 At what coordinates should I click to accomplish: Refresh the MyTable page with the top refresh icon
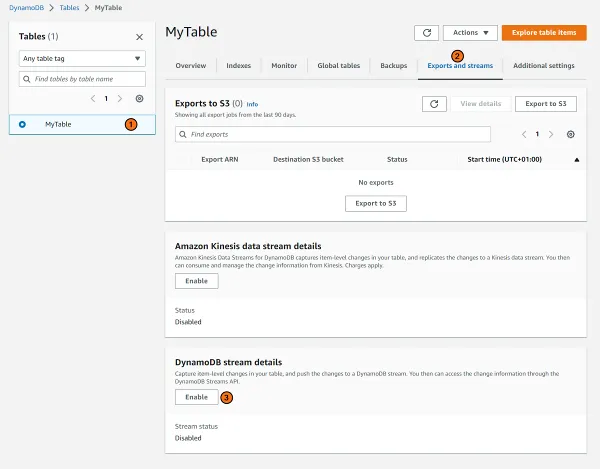(426, 33)
